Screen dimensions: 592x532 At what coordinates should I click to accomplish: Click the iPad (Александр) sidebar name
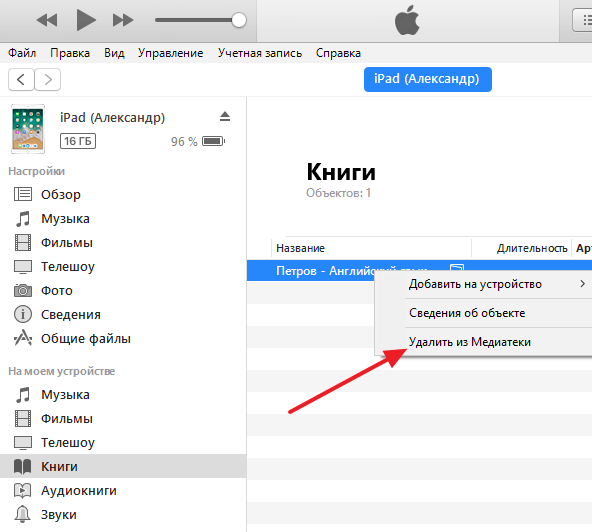113,118
